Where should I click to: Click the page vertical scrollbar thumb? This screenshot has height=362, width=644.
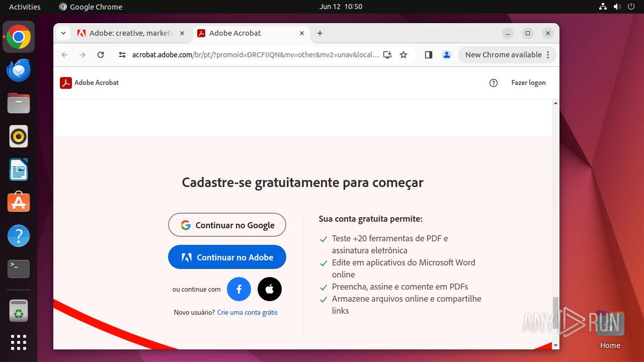pos(555,313)
